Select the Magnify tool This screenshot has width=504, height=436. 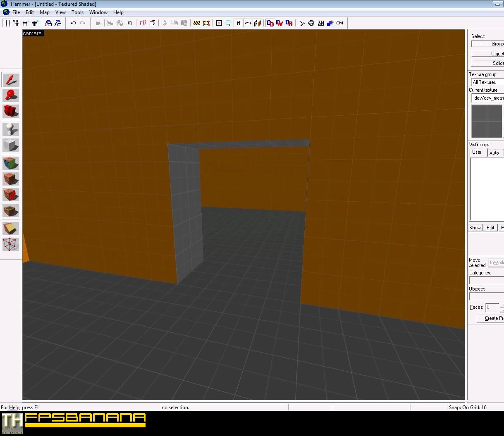pos(11,95)
